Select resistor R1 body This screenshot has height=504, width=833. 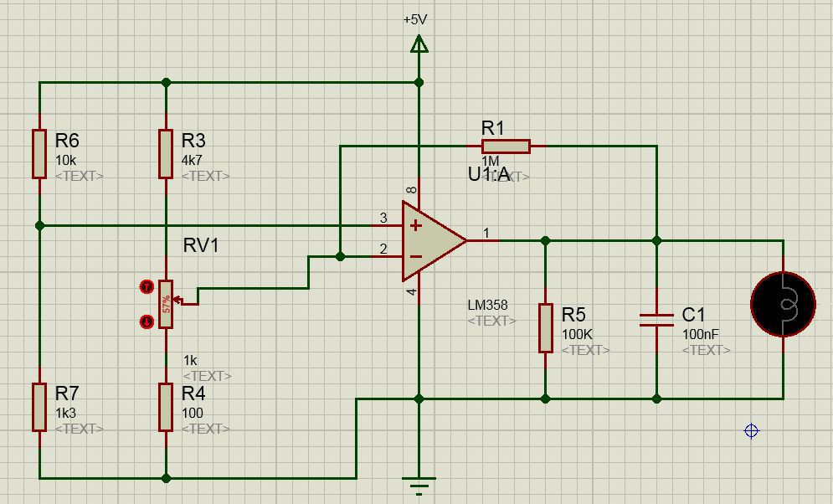(x=506, y=146)
